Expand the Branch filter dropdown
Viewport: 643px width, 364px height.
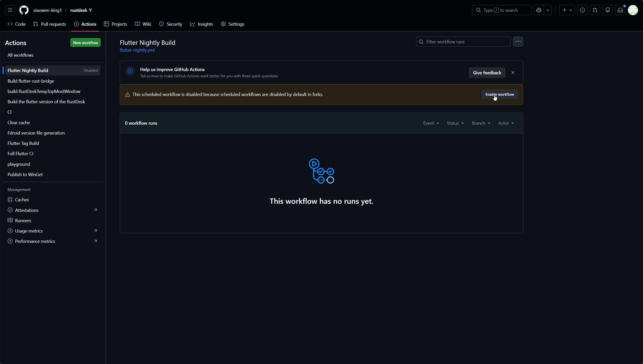point(481,123)
